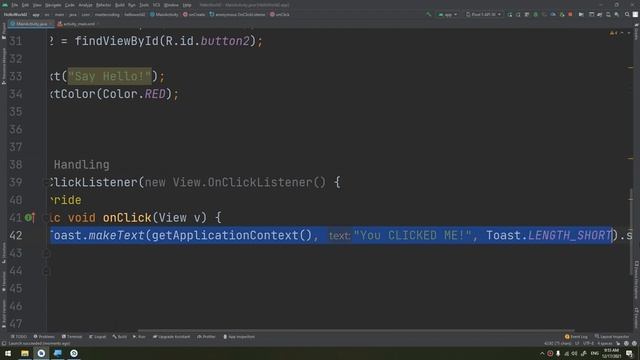This screenshot has width=640, height=360.
Task: Collapse the code fold marker at line 41
Action: 46,218
